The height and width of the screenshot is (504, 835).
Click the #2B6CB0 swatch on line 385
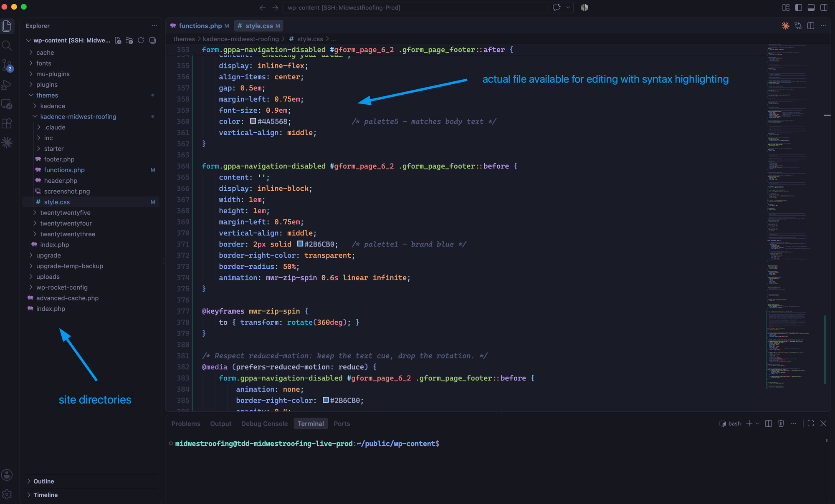click(x=326, y=400)
